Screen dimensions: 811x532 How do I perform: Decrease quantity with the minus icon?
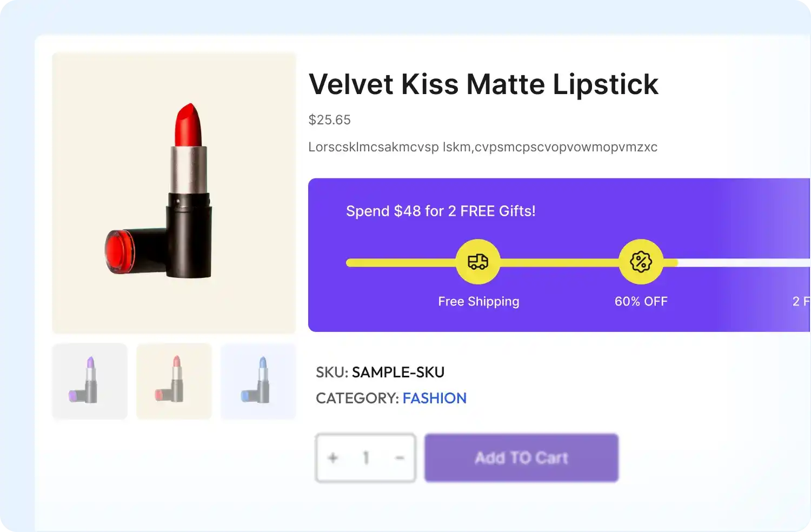(x=400, y=458)
